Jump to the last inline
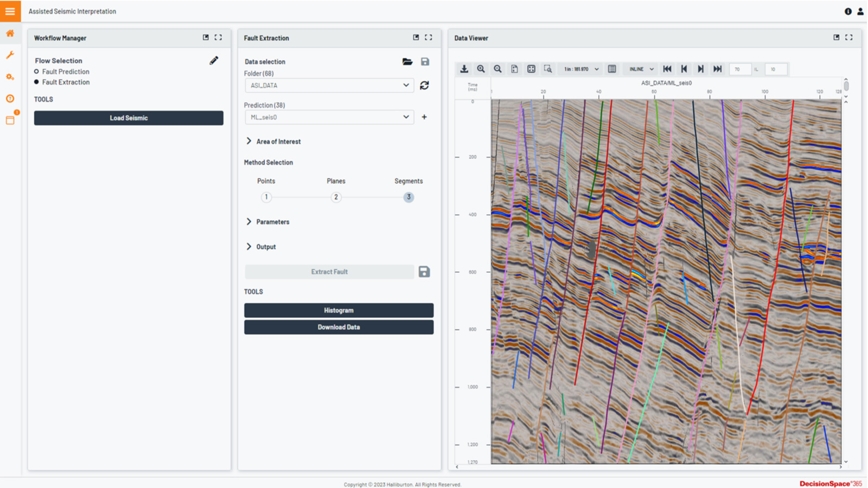This screenshot has height=488, width=868. (x=717, y=69)
